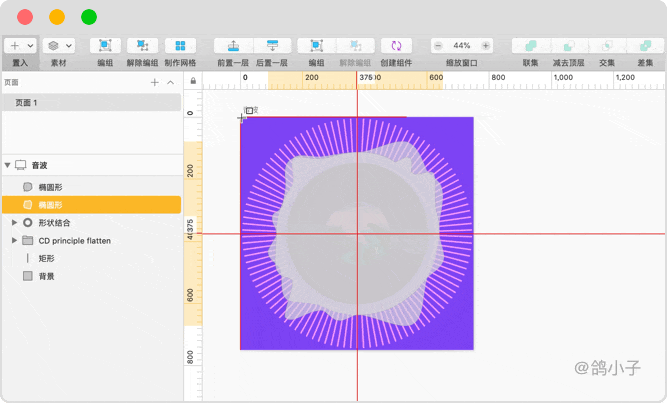Select 页面 1 in pages list
The height and width of the screenshot is (403, 667).
[91, 103]
